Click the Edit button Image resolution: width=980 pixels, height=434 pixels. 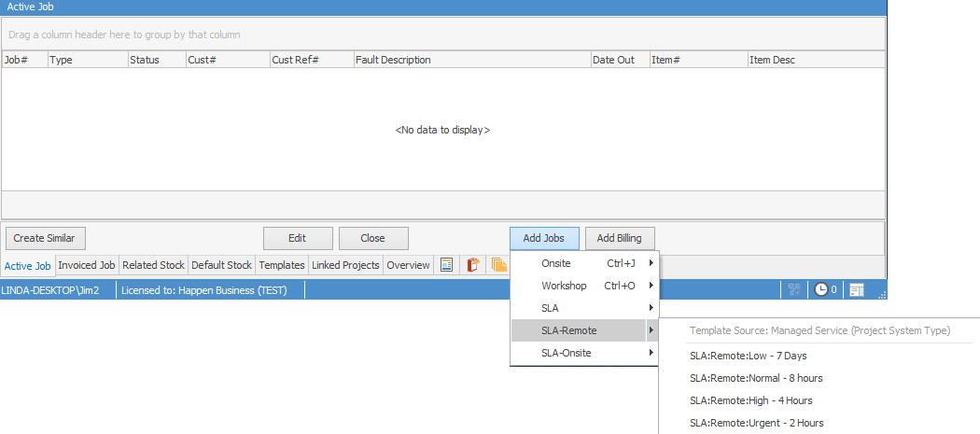click(x=298, y=238)
